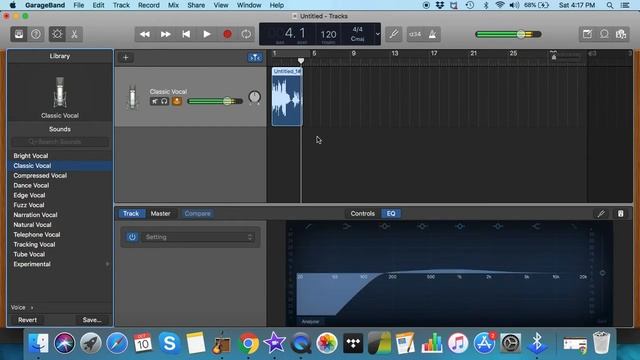The height and width of the screenshot is (360, 640).
Task: Open the LCD display mode dropdown arrow
Action: click(x=378, y=34)
